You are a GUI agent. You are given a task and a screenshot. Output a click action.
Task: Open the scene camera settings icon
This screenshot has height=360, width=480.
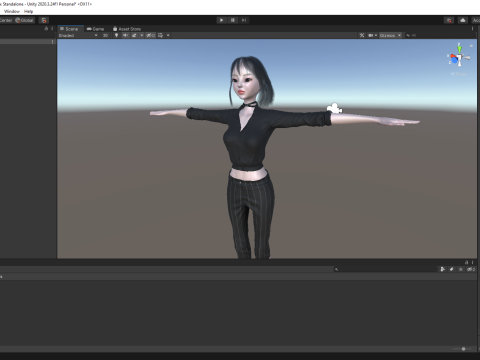tap(372, 35)
